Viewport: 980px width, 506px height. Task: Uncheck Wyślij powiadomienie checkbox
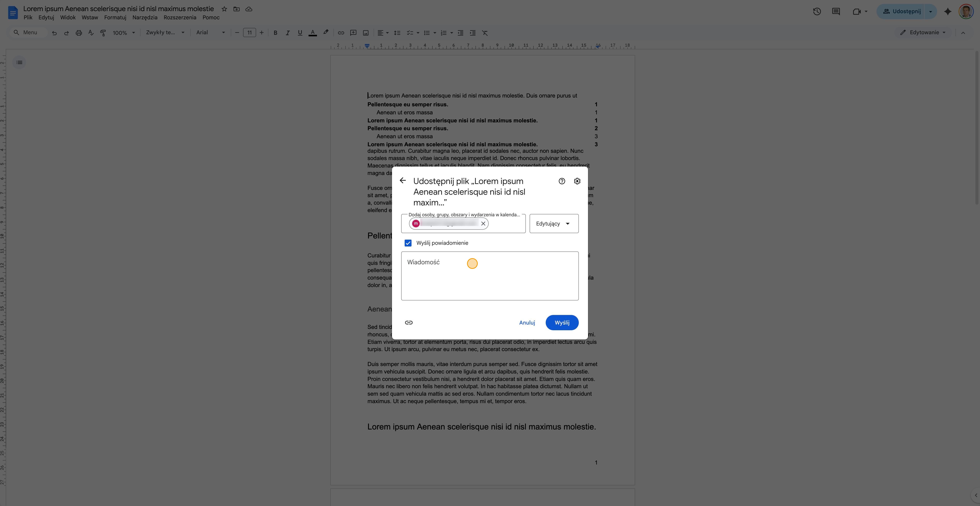[x=408, y=243]
